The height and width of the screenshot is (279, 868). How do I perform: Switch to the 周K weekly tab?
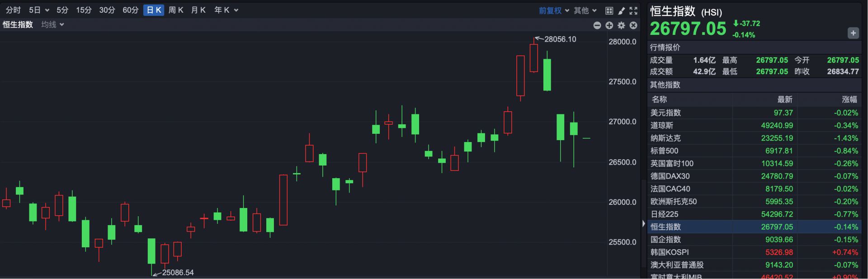coord(175,10)
